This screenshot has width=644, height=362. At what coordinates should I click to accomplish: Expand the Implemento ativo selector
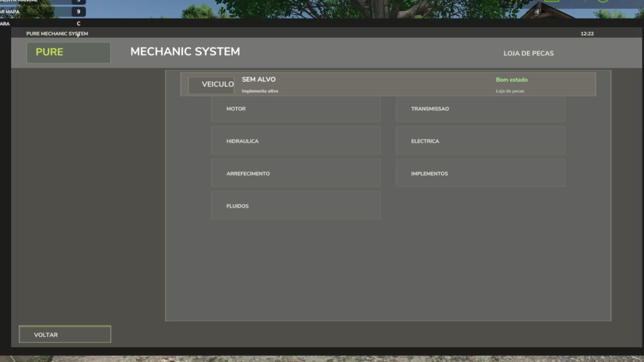(260, 91)
